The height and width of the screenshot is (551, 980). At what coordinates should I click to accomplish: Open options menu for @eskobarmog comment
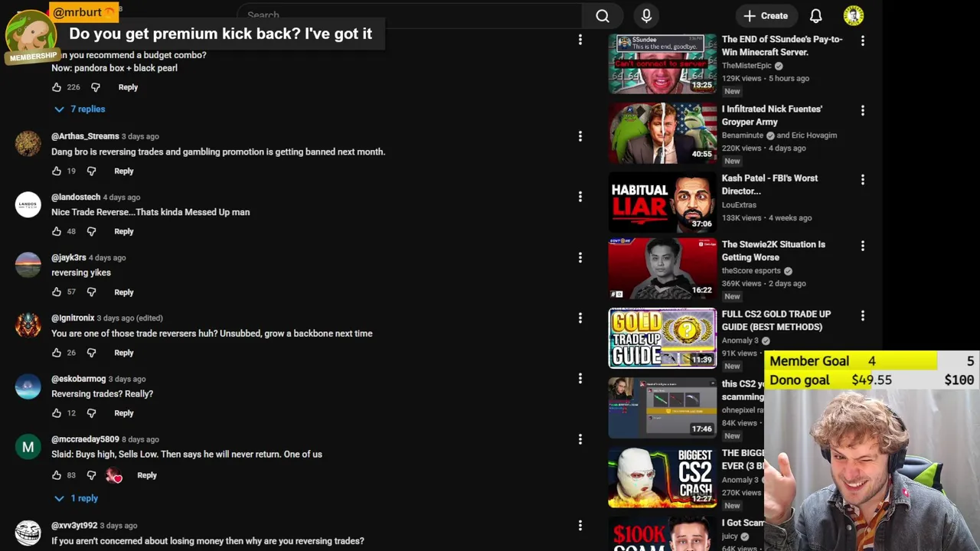click(580, 378)
